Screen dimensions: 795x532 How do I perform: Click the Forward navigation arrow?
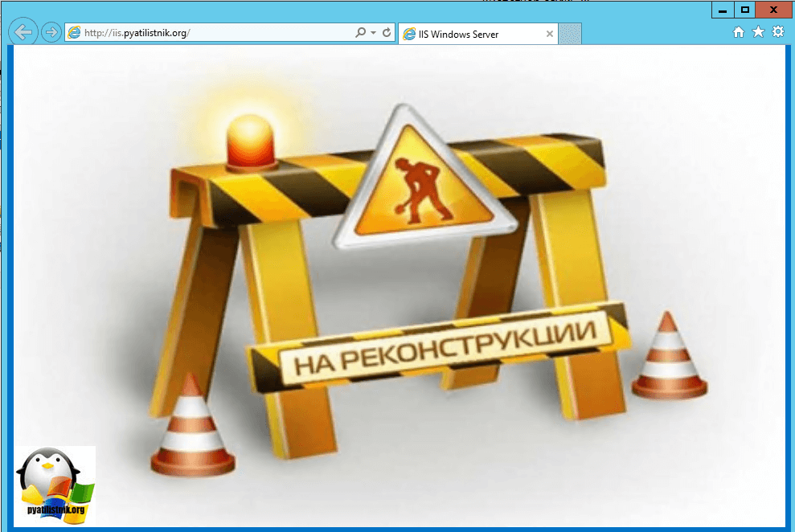[51, 32]
